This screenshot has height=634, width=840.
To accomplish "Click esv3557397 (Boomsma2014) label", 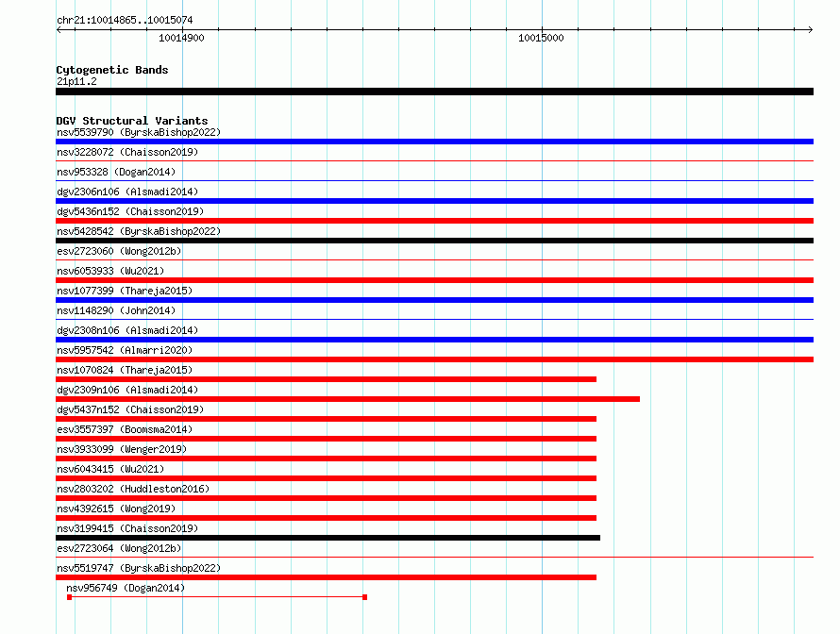I will (125, 429).
